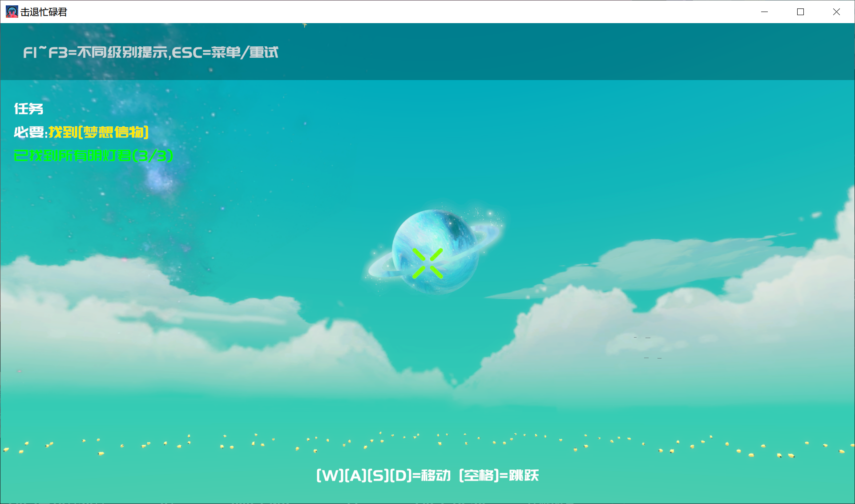Select the 找到[梦想信物] required mission
The image size is (855, 504).
click(x=99, y=132)
